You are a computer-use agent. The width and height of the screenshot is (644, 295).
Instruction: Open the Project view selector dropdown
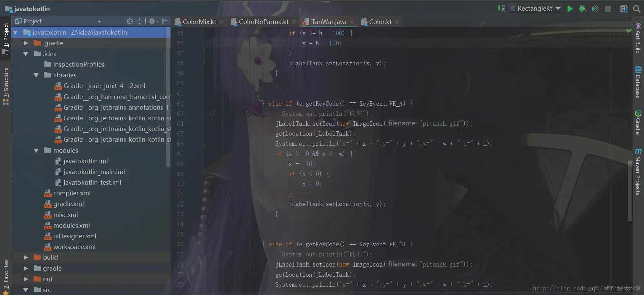(99, 22)
